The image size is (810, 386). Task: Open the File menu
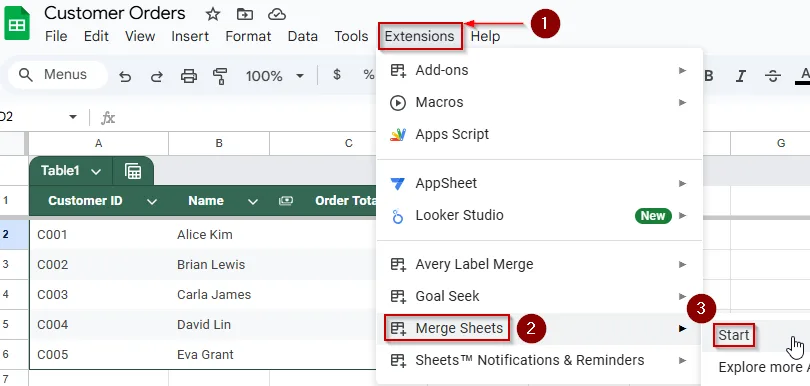tap(56, 36)
